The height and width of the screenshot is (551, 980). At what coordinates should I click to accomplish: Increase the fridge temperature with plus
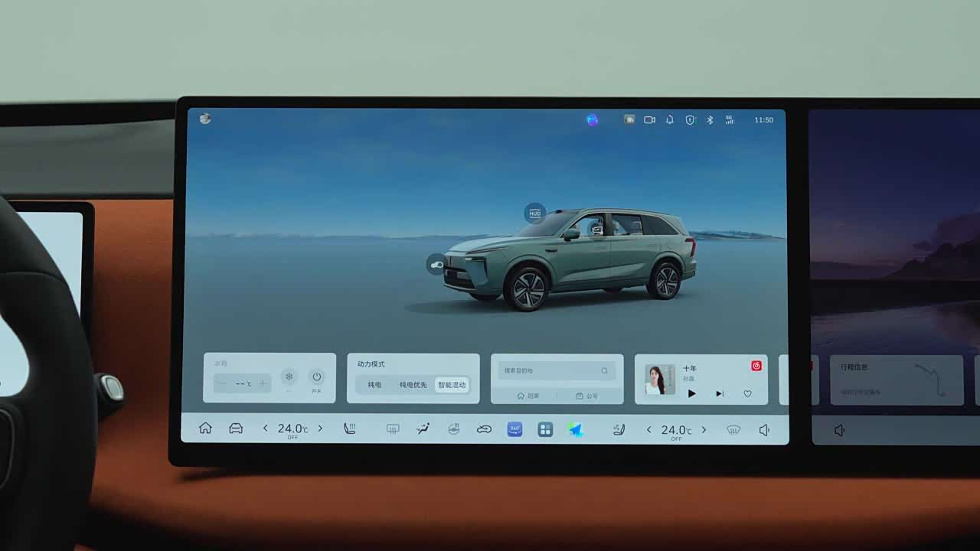[x=263, y=383]
